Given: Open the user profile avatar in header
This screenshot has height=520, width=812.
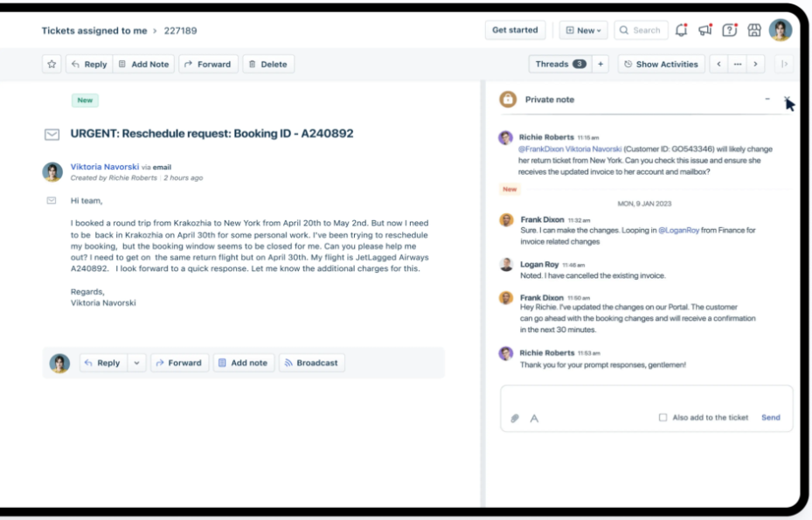Looking at the screenshot, I should (x=781, y=30).
